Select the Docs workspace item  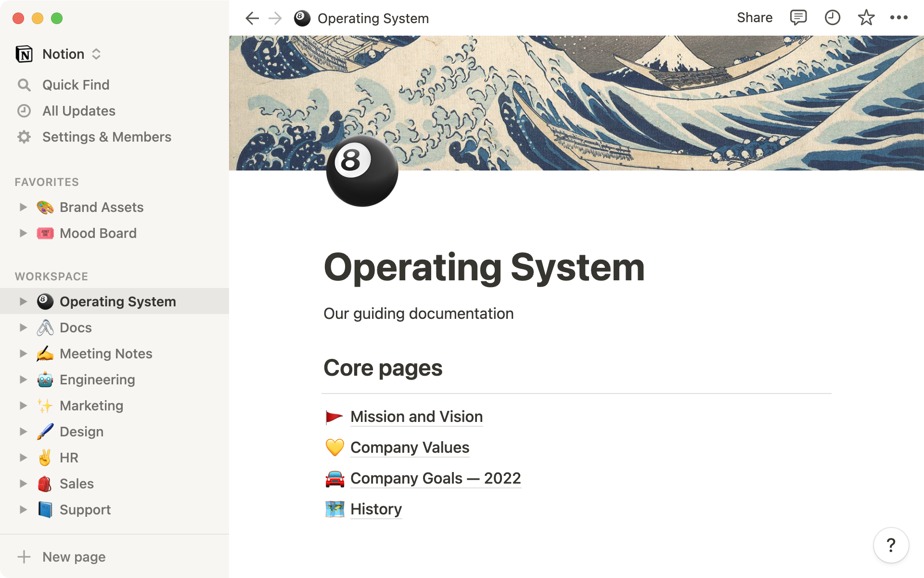(x=75, y=328)
